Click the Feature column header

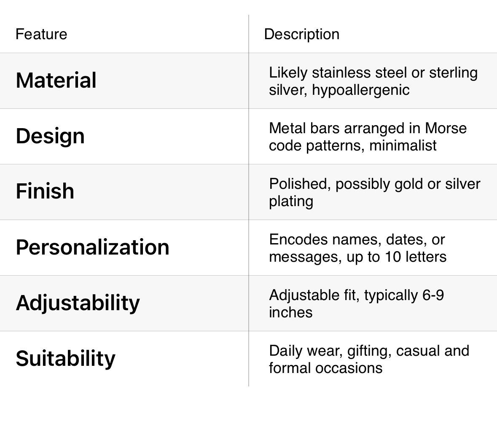(41, 34)
